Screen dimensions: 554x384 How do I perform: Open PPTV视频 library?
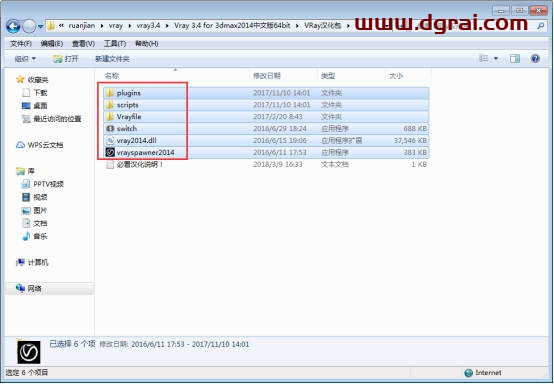pyautogui.click(x=48, y=184)
